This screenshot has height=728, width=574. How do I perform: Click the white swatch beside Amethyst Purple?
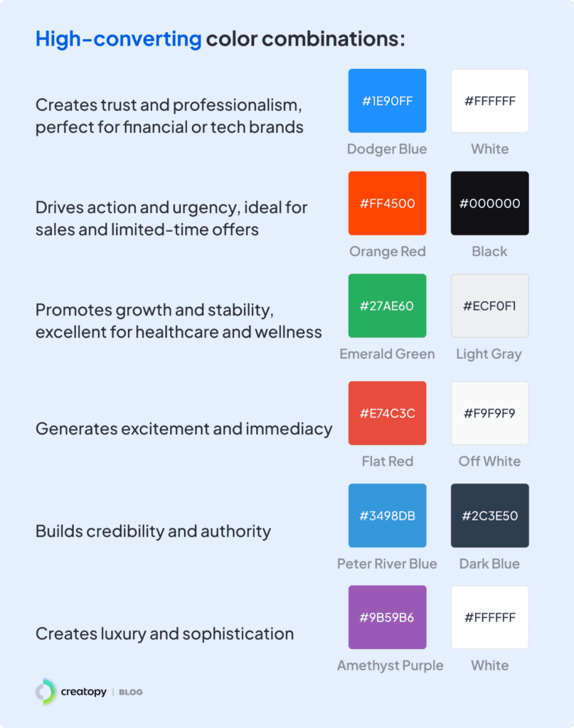pos(489,617)
